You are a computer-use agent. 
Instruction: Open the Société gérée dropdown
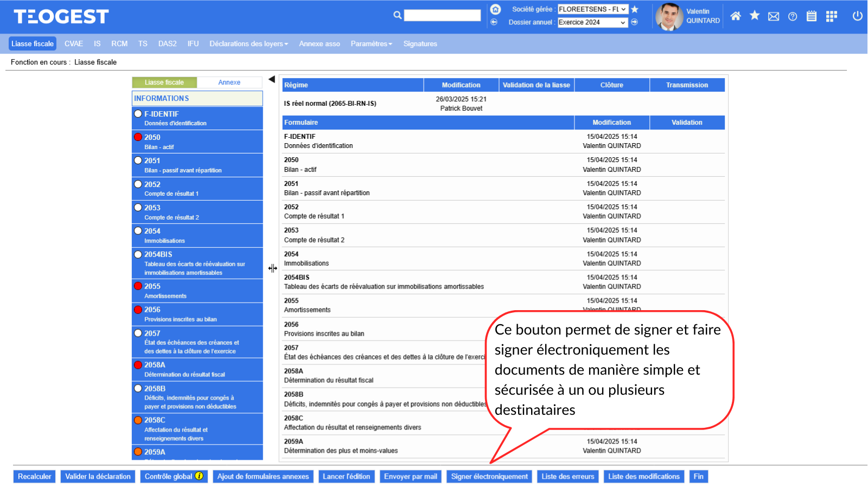tap(593, 9)
